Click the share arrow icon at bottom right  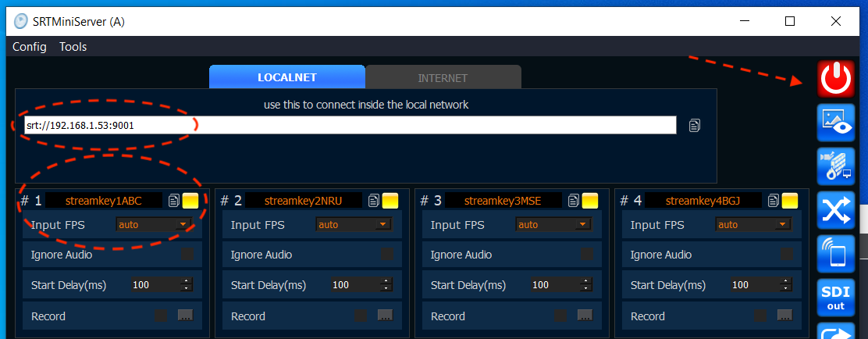click(x=836, y=331)
